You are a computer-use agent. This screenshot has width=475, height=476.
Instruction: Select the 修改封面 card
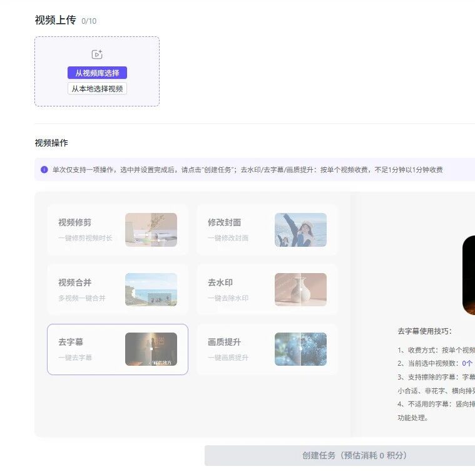(267, 230)
